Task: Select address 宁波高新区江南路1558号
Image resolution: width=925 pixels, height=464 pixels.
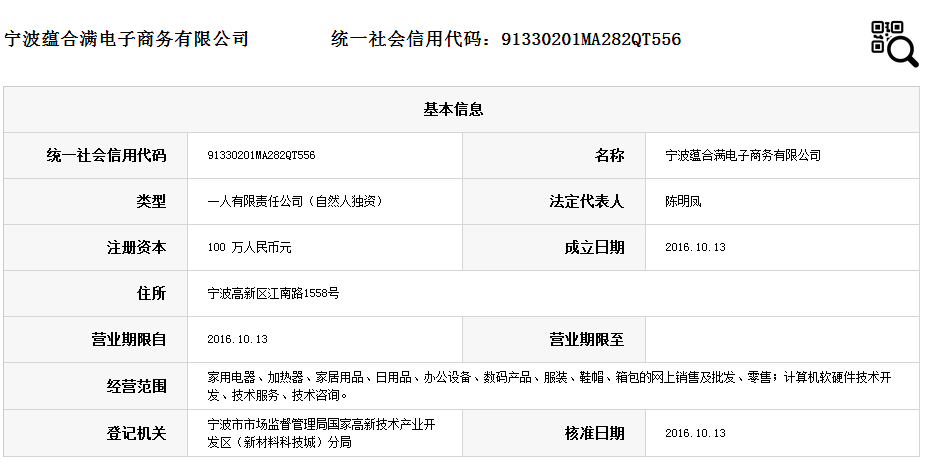Action: click(x=273, y=294)
